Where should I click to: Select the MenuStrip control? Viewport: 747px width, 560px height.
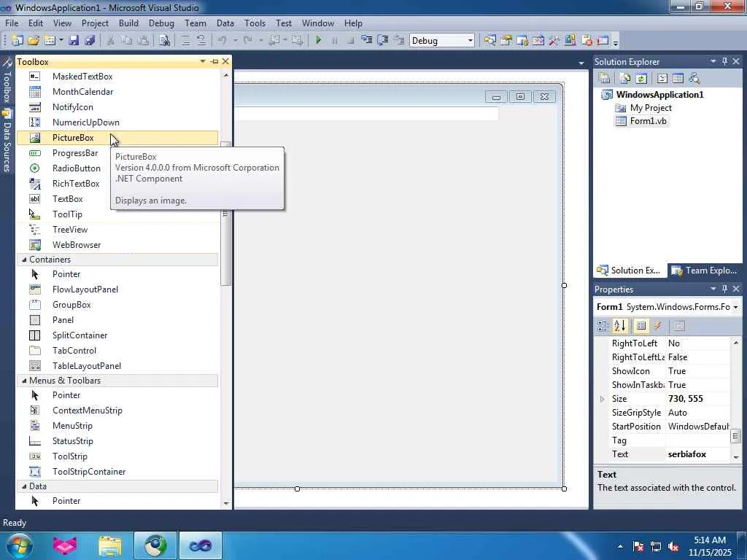pyautogui.click(x=117, y=426)
